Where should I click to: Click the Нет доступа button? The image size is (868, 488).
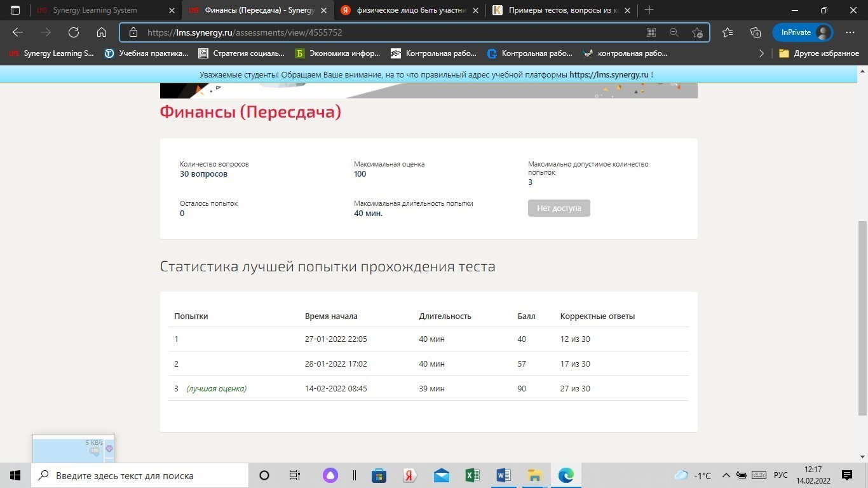tap(559, 208)
